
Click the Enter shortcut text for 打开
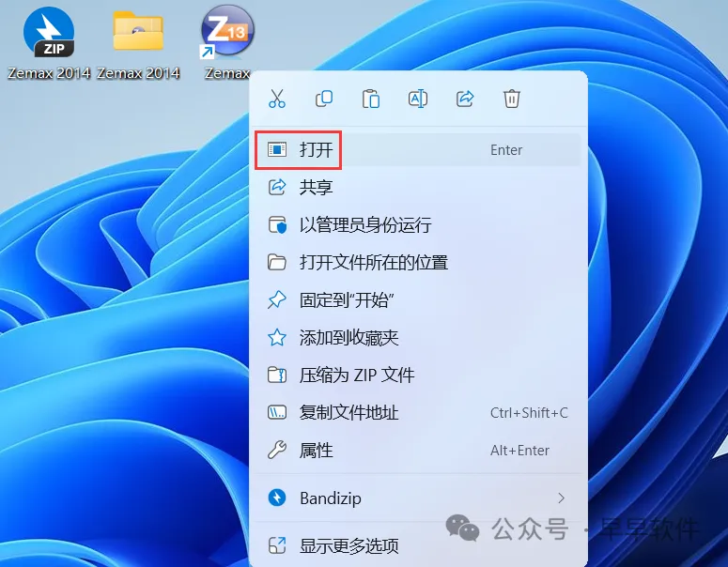[506, 150]
